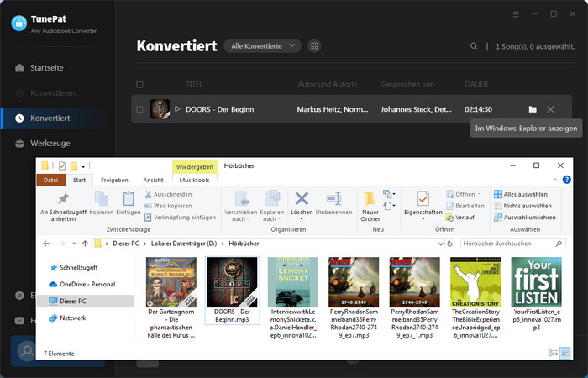Click An Schnellzugriff anheften pin icon

(63, 199)
